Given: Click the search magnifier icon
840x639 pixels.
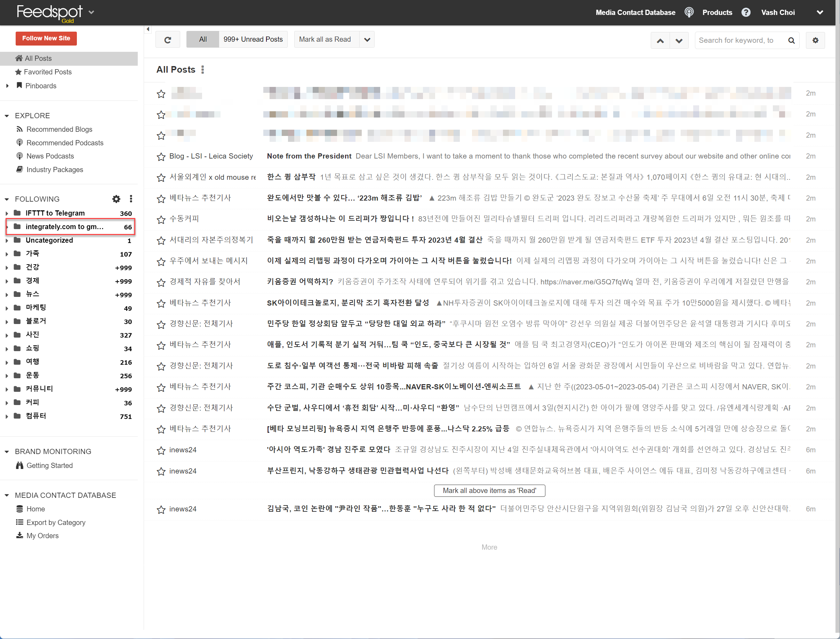Looking at the screenshot, I should click(791, 40).
